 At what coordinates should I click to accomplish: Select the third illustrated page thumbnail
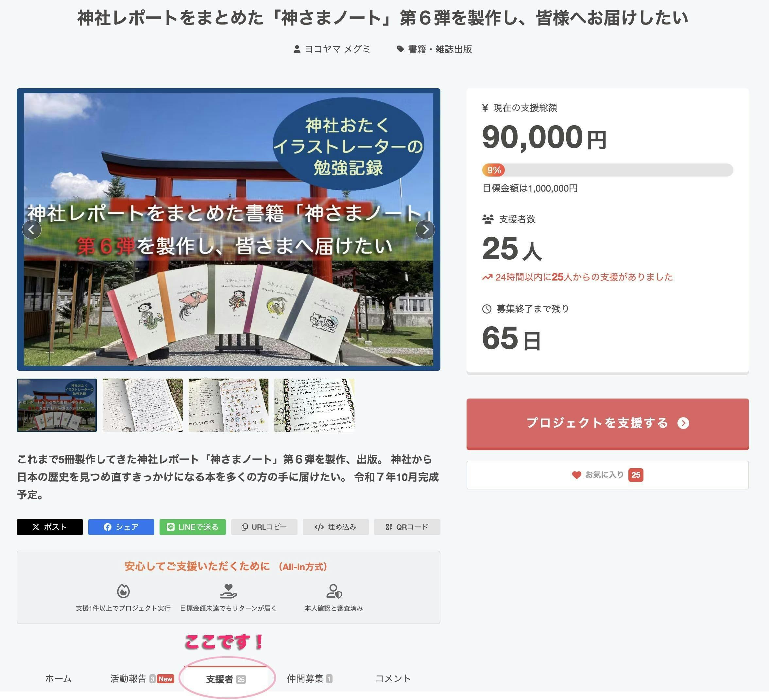click(x=228, y=405)
